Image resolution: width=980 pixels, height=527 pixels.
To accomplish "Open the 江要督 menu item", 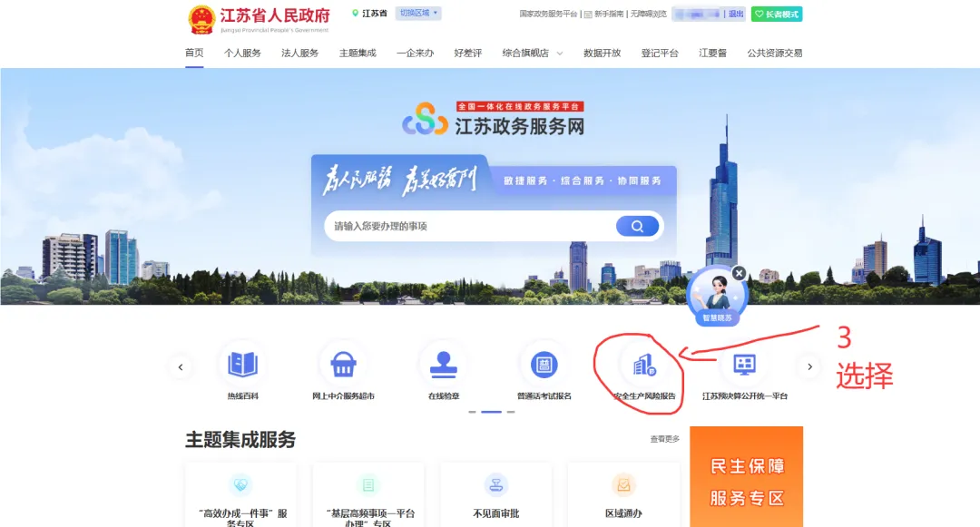I will pos(712,54).
